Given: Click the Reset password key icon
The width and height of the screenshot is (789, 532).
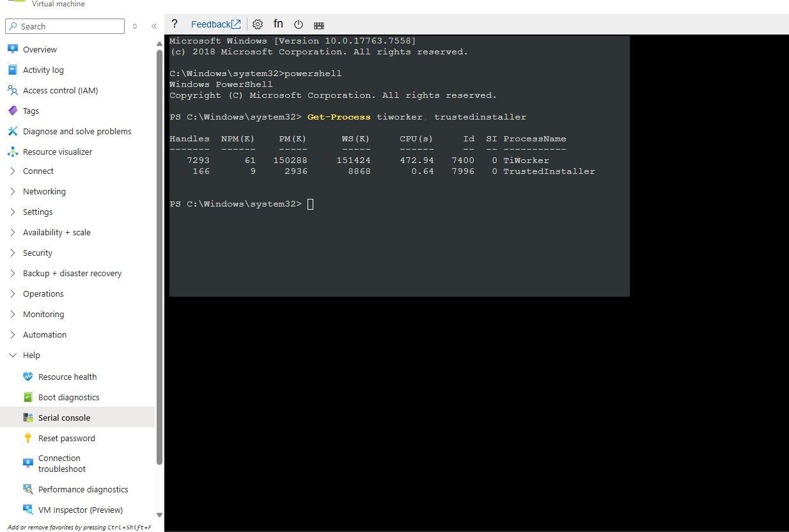Looking at the screenshot, I should tap(28, 438).
